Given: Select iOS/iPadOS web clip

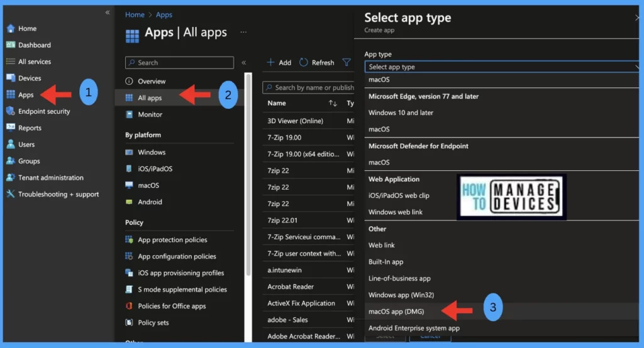Looking at the screenshot, I should pyautogui.click(x=399, y=196).
